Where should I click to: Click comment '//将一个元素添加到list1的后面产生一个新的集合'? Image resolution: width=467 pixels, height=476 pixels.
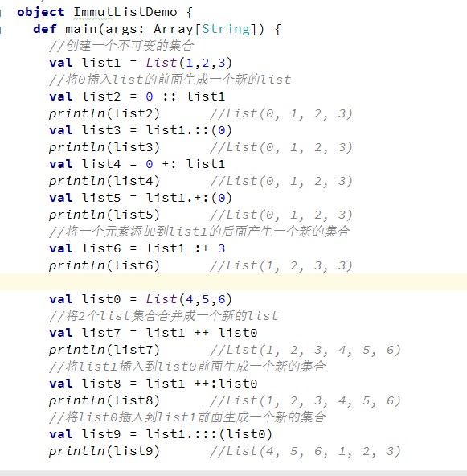199,232
